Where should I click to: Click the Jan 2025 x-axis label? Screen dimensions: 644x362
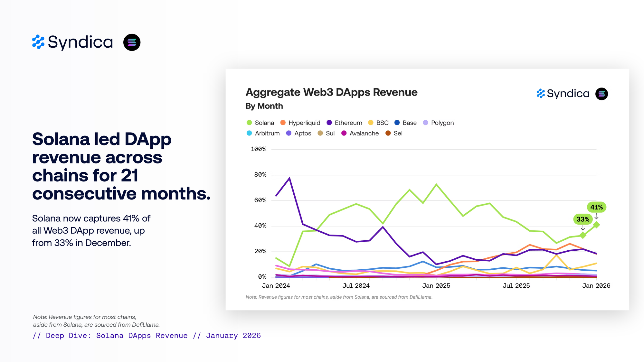point(436,286)
